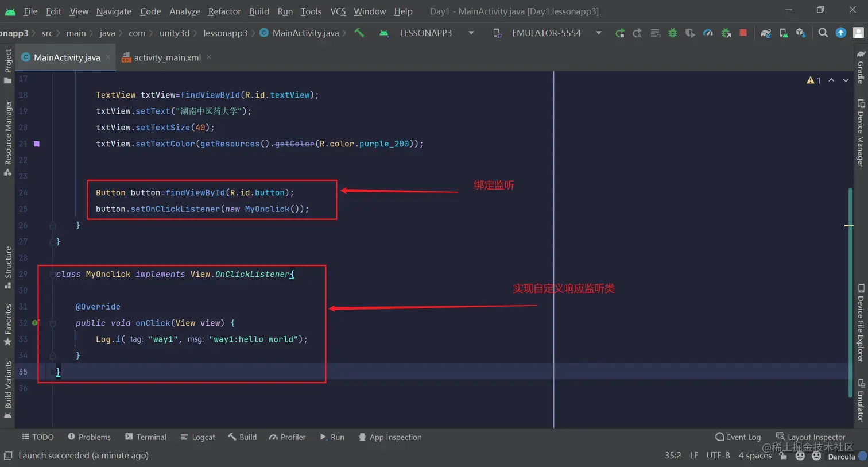Open the Event Log

point(738,437)
